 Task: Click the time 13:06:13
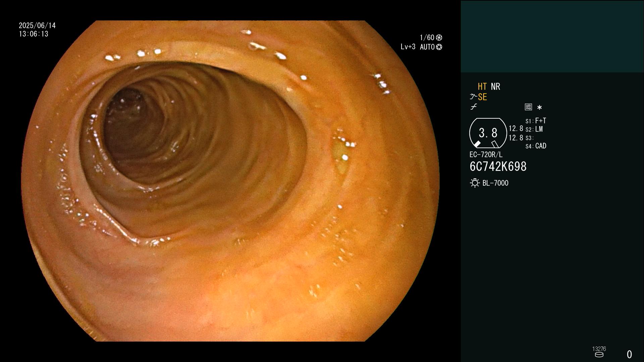[x=34, y=34]
